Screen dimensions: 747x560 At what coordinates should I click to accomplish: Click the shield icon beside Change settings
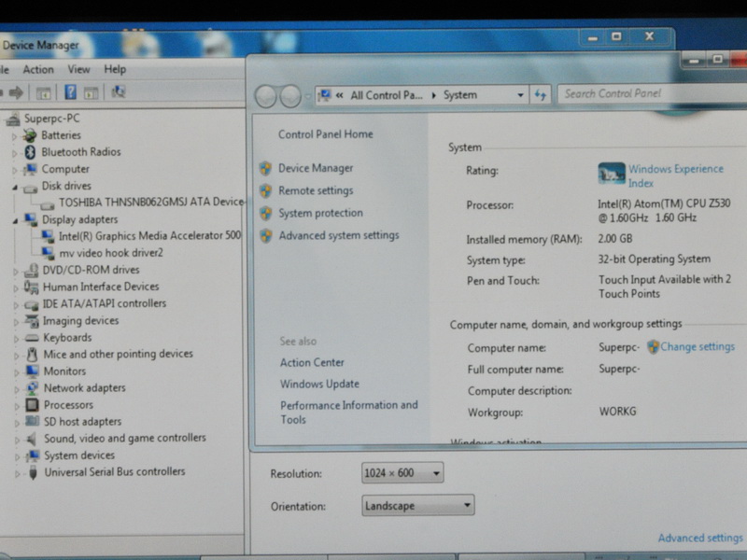[x=653, y=347]
